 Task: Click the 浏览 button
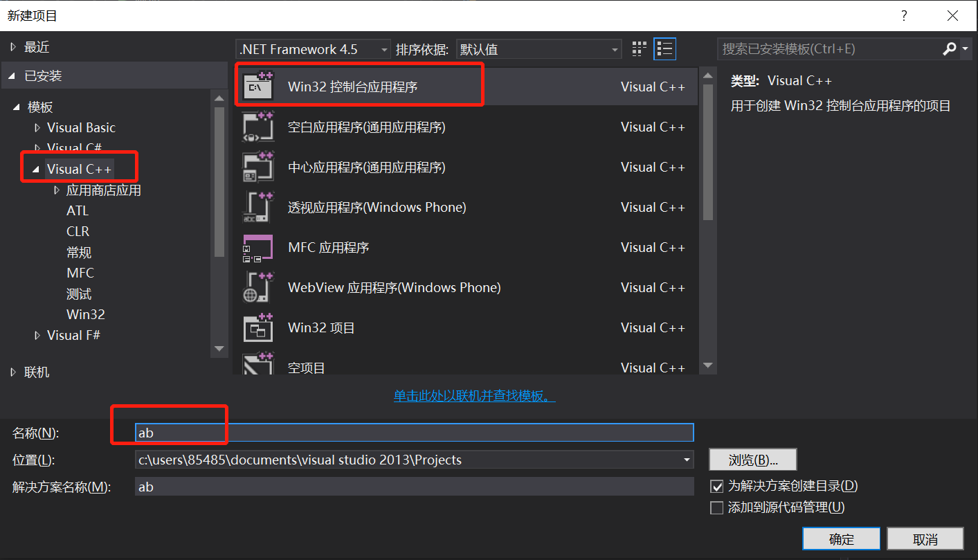tap(752, 459)
